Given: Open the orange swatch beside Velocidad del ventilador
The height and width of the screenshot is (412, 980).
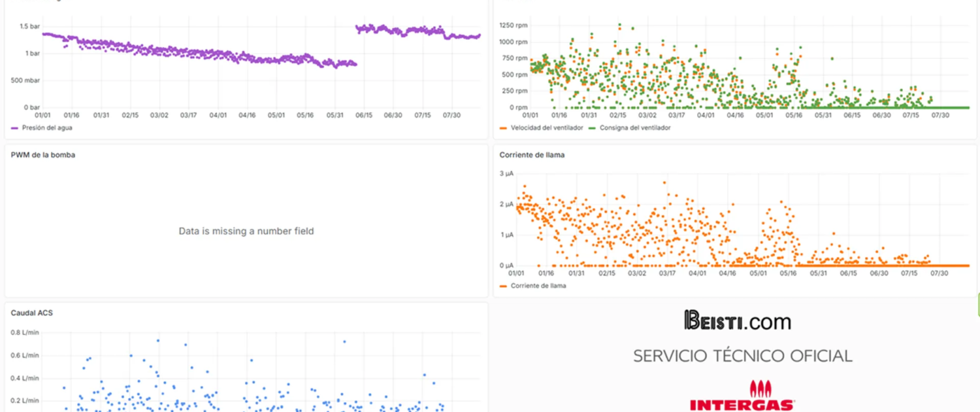Looking at the screenshot, I should (x=503, y=128).
